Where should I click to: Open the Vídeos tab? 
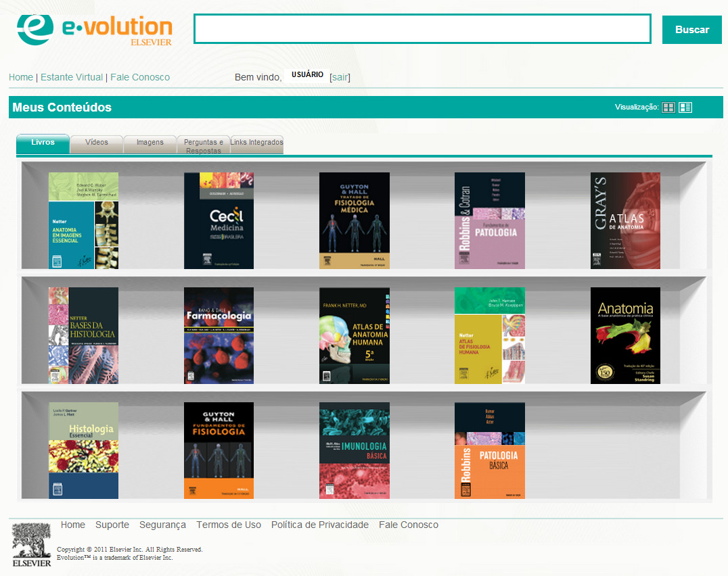click(97, 143)
